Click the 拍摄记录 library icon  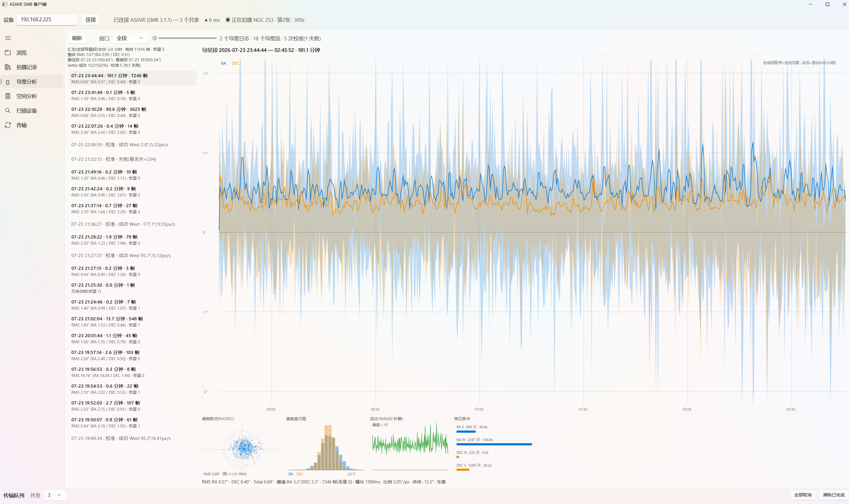click(x=8, y=67)
